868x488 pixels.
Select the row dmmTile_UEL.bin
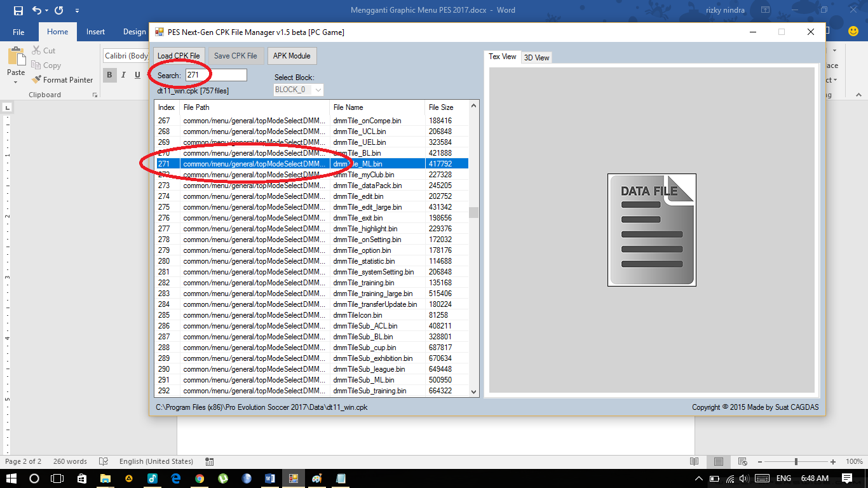[x=312, y=142]
